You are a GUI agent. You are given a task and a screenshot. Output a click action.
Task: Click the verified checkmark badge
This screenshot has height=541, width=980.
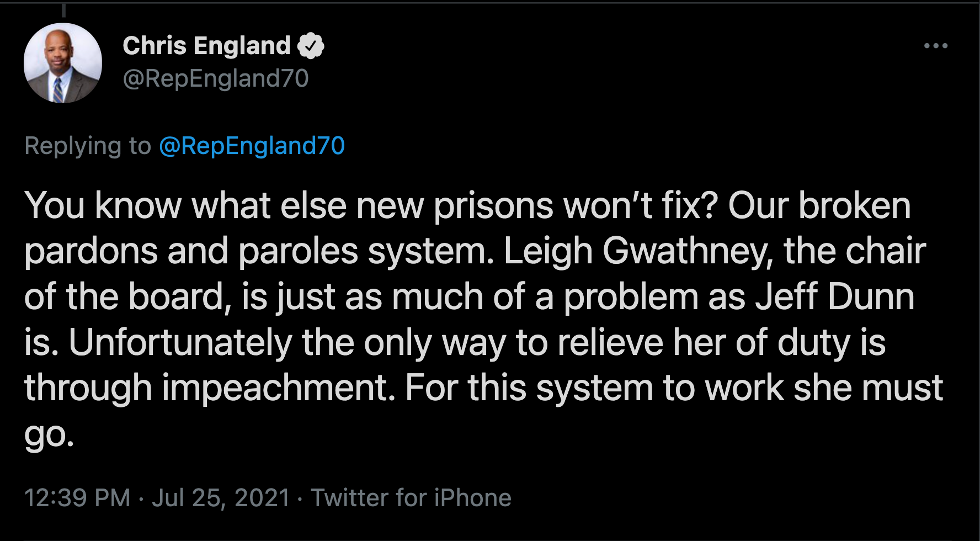pos(311,46)
